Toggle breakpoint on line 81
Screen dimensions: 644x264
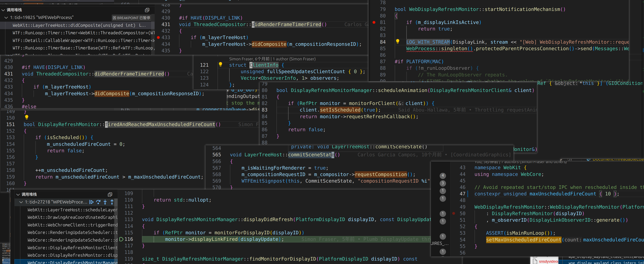374,22
